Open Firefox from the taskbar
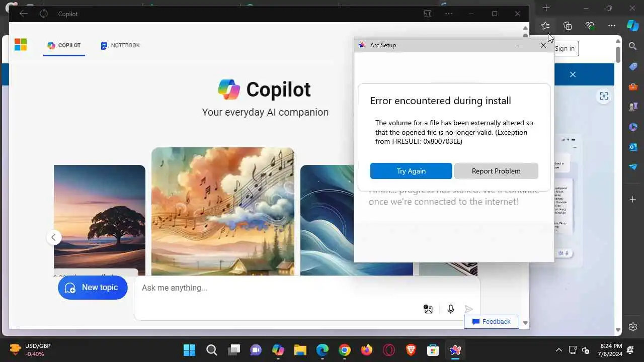 (x=366, y=350)
